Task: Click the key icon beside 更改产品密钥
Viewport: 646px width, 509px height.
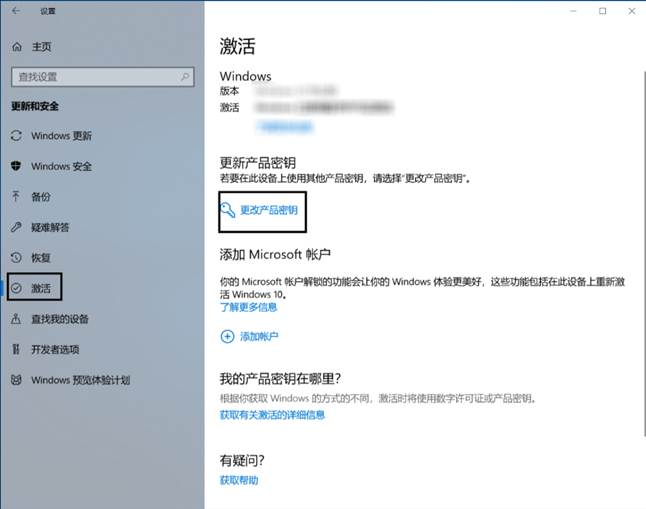Action: click(x=228, y=210)
